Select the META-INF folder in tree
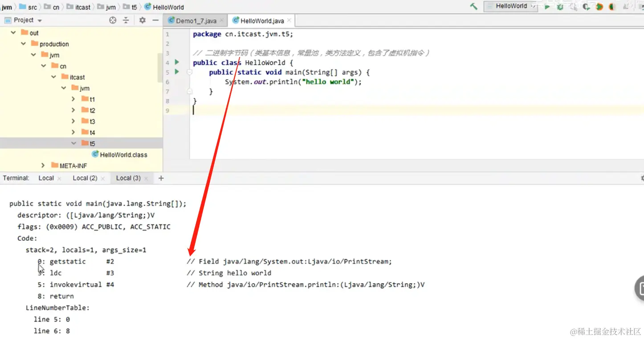This screenshot has width=644, height=339. point(69,165)
